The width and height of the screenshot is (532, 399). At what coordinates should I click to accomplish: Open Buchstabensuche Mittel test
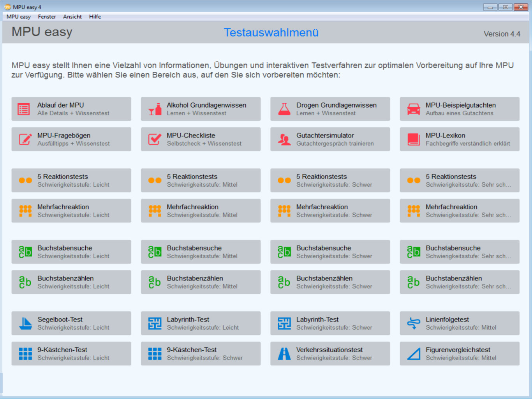pyautogui.click(x=201, y=252)
